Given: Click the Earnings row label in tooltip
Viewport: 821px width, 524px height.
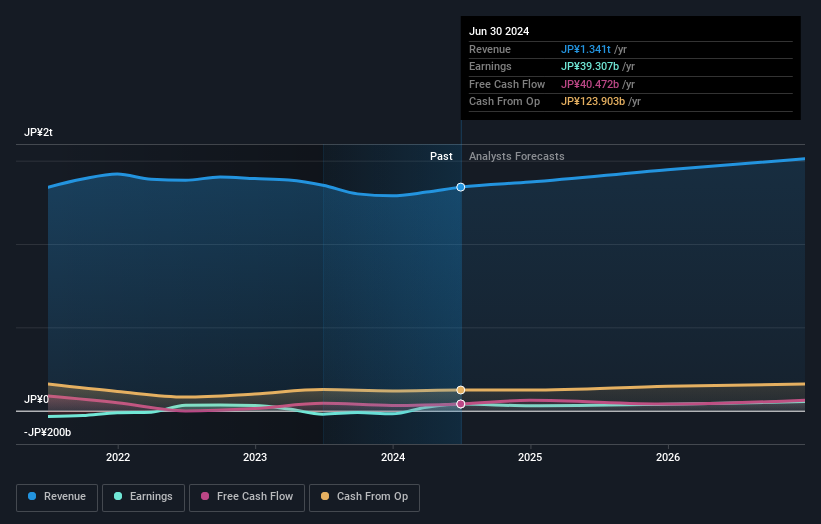Looking at the screenshot, I should [490, 66].
